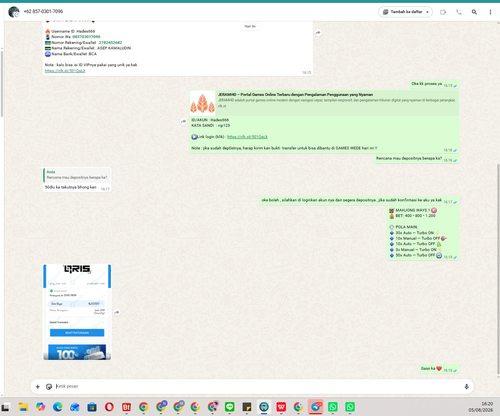
Task: Open contact info for +62 857-0301-7096
Action: [x=43, y=11]
